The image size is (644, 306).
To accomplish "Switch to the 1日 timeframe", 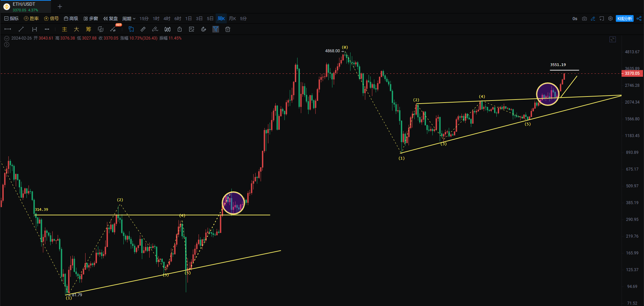I will 189,19.
